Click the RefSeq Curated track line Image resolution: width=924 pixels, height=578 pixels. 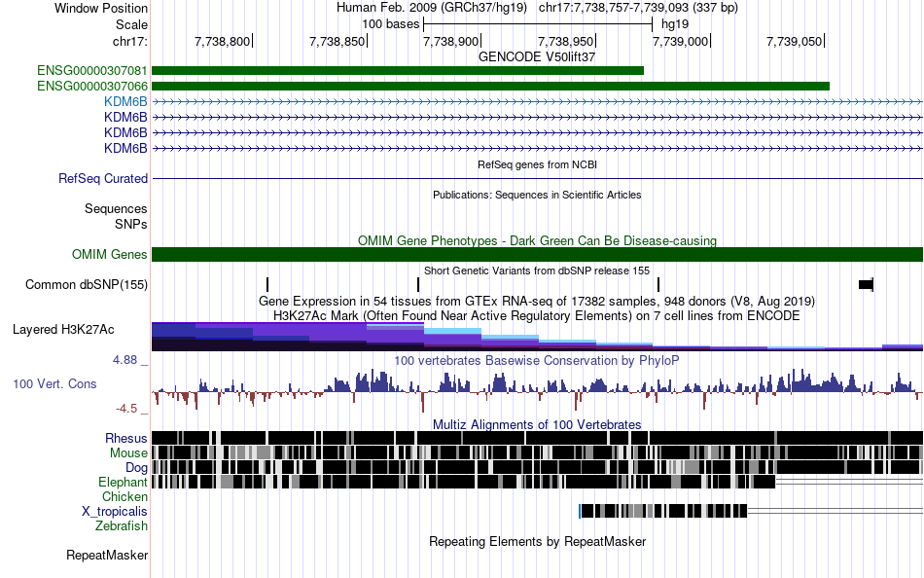point(538,178)
